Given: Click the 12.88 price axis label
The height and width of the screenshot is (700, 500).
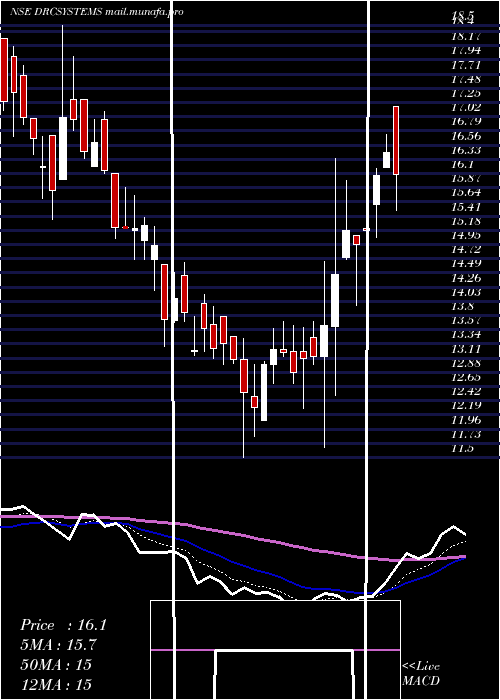Looking at the screenshot, I should pyautogui.click(x=466, y=363).
